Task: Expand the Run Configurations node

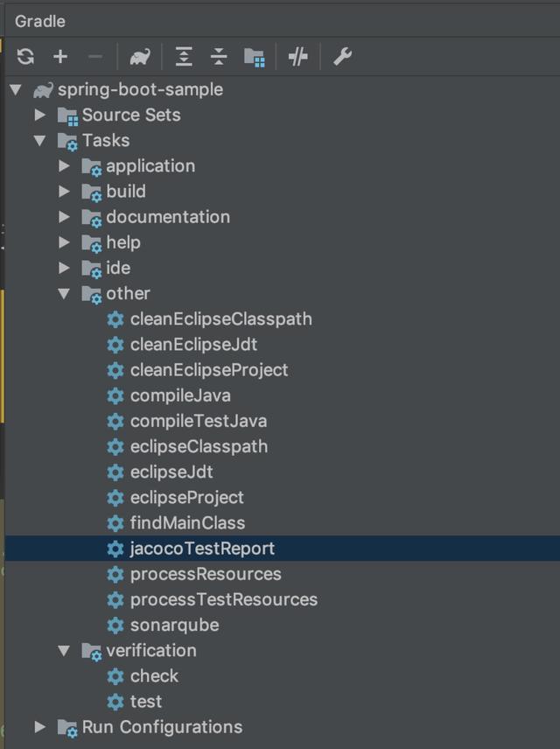Action: 40,726
